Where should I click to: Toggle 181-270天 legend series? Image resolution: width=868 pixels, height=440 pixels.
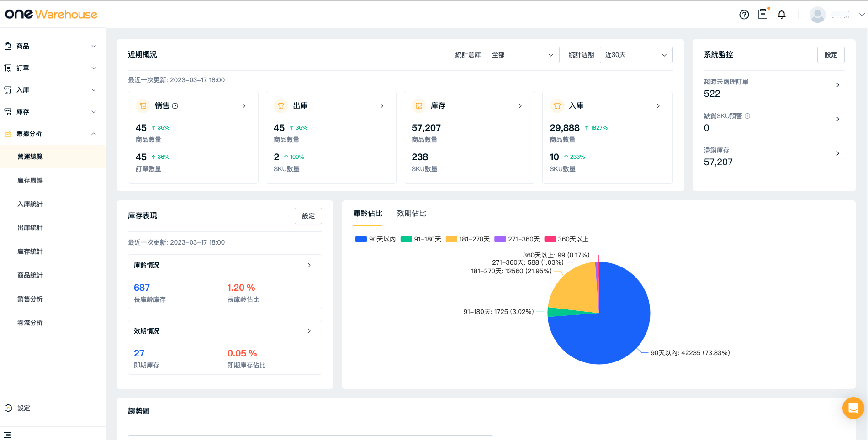point(468,239)
